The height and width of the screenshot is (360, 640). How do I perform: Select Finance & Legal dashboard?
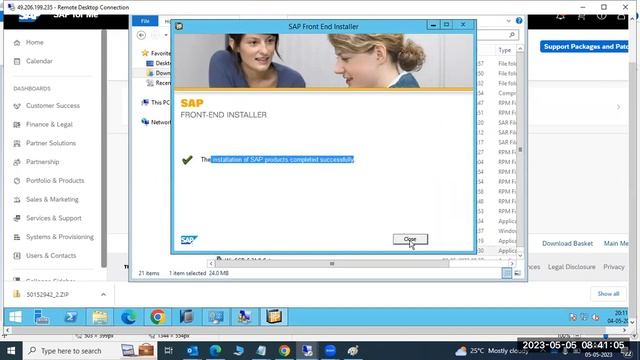pyautogui.click(x=49, y=124)
